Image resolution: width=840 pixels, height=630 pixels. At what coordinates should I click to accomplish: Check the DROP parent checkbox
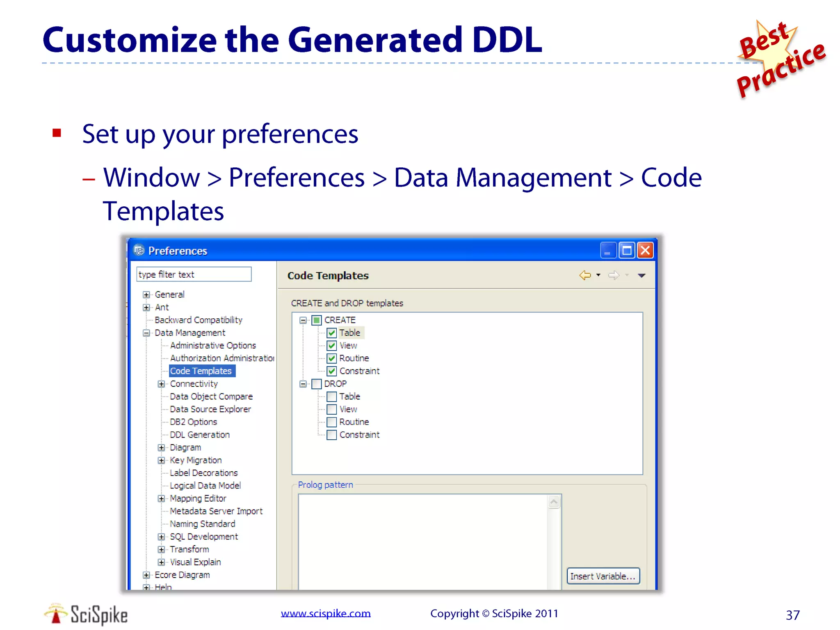click(317, 384)
